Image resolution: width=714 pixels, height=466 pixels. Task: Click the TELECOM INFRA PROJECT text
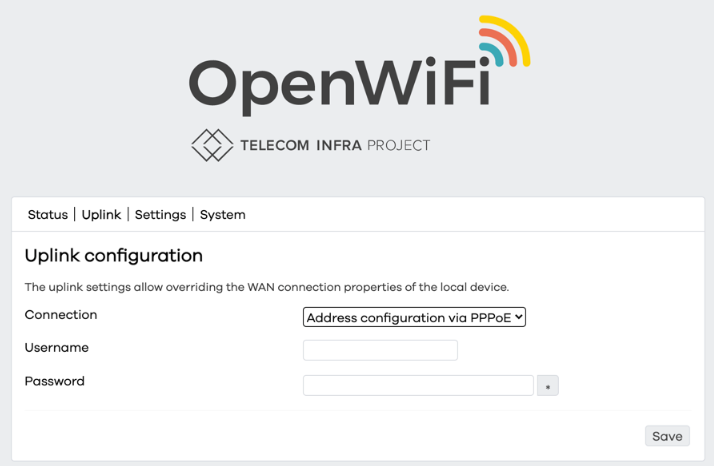335,146
